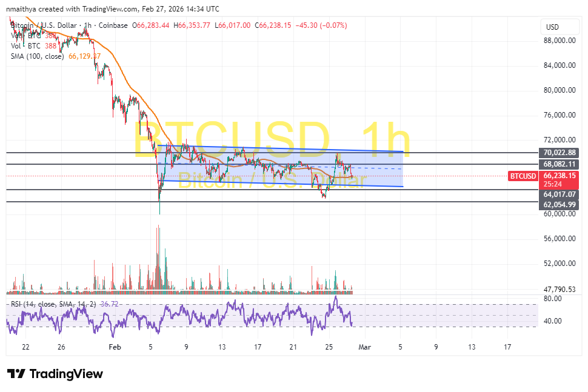Click the 88,000.00 price axis label
588x392 pixels.
pos(559,41)
